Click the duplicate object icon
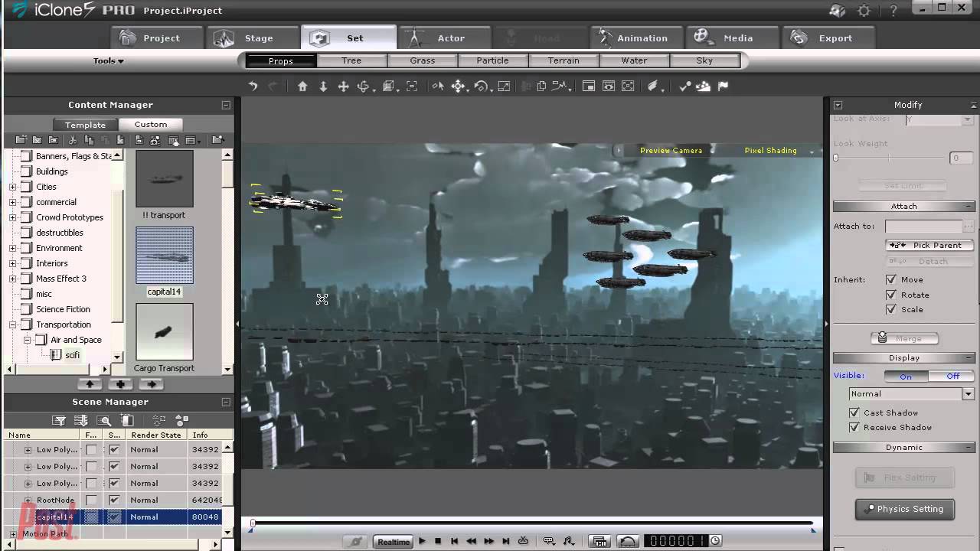The image size is (980, 551). click(x=541, y=86)
